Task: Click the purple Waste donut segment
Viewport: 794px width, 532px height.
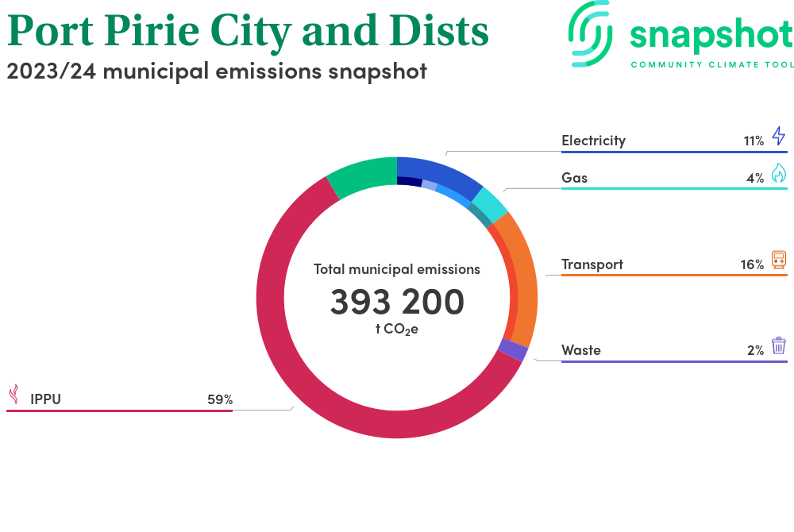Action: [515, 350]
